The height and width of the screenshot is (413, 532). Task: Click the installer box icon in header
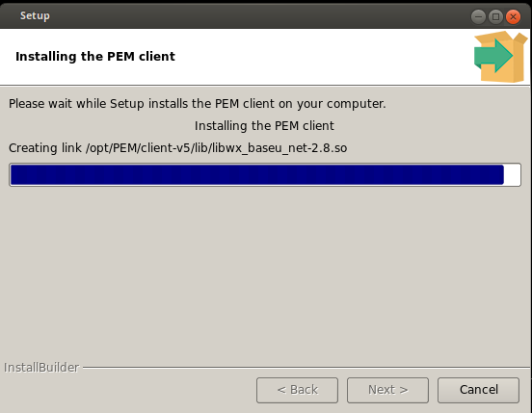501,57
